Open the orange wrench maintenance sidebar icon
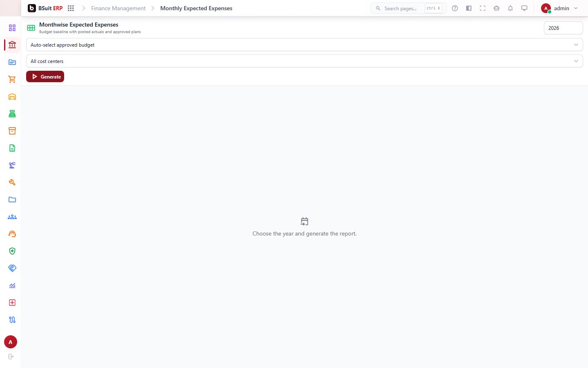Image resolution: width=588 pixels, height=368 pixels. (12, 182)
